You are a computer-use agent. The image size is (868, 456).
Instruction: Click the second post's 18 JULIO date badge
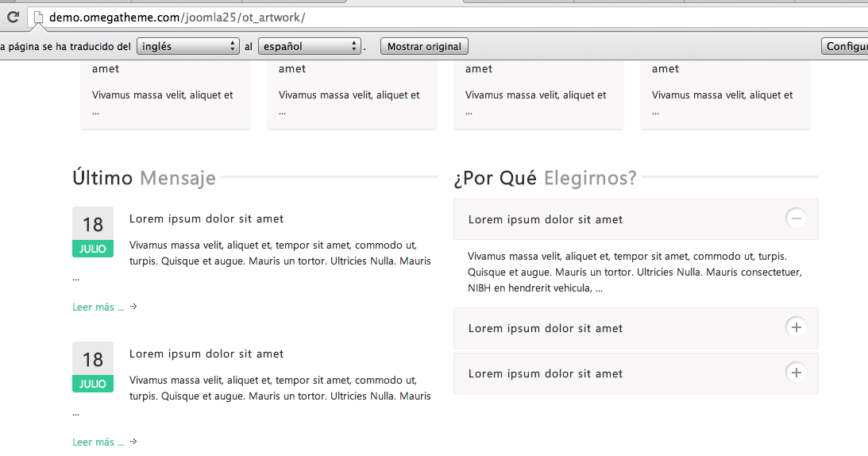coord(93,367)
